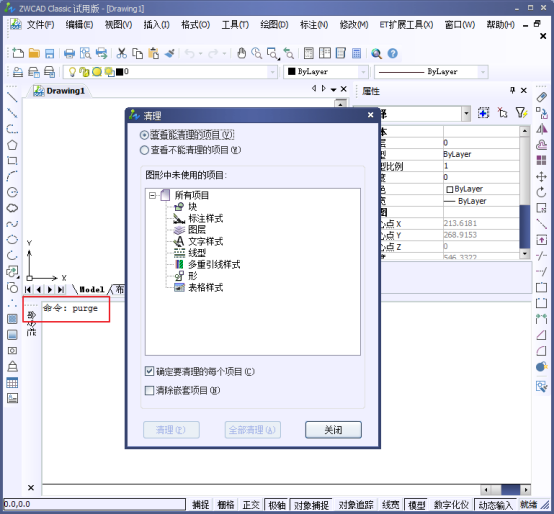The height and width of the screenshot is (514, 554).
Task: Select the Polygon tool in left toolbar
Action: tap(12, 145)
